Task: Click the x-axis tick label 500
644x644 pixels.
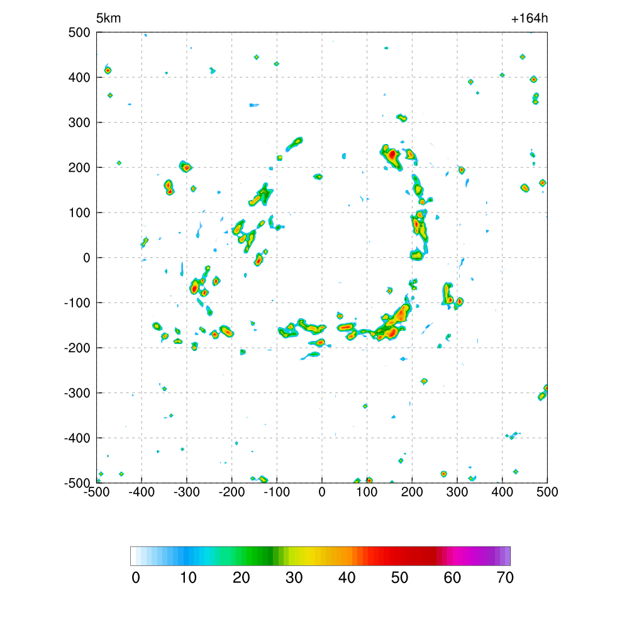Action: coord(548,492)
